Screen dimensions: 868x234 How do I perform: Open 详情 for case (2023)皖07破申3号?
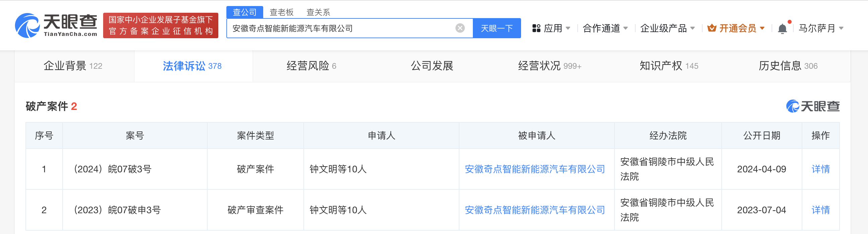(820, 210)
